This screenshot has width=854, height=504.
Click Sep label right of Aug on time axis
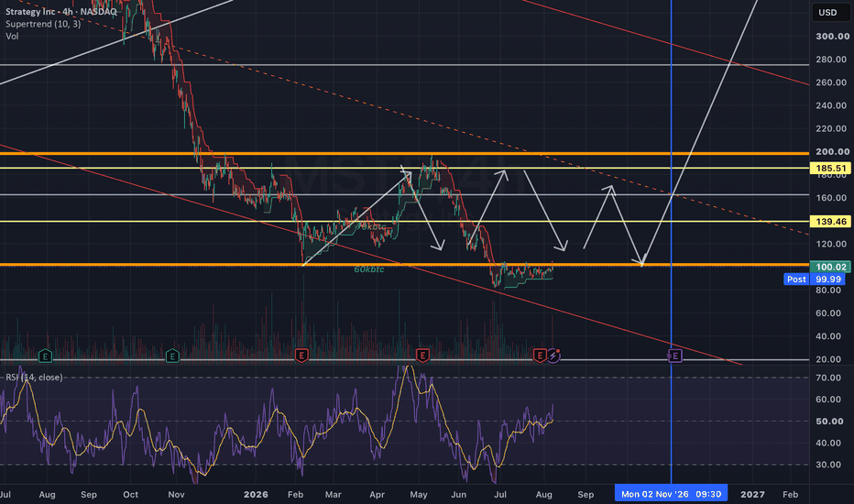(586, 494)
